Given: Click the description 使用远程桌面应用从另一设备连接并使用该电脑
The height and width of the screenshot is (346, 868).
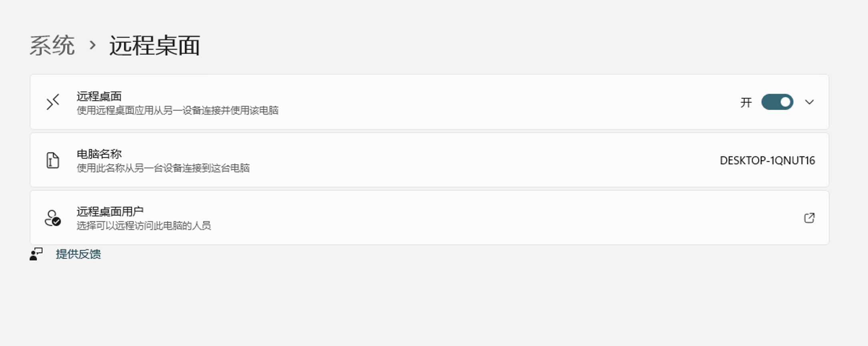Looking at the screenshot, I should click(177, 111).
